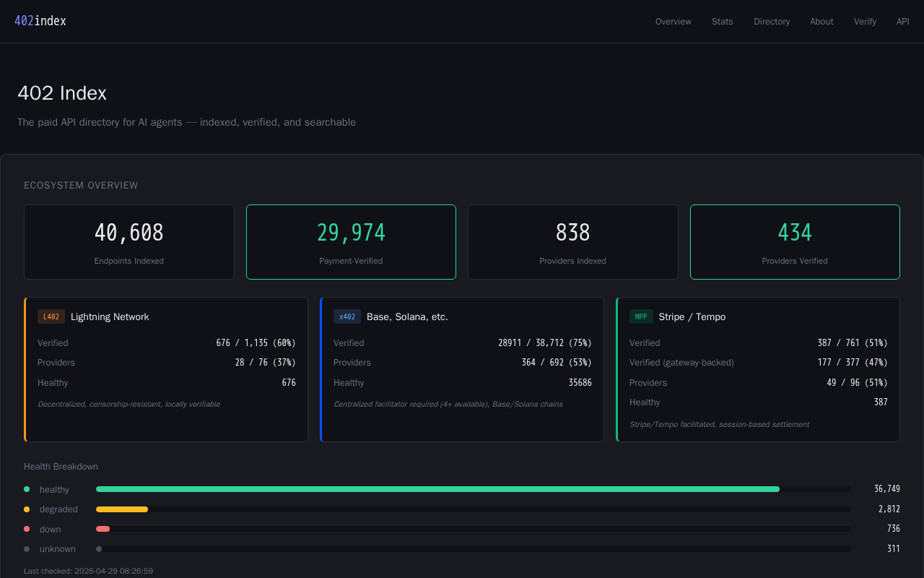924x578 pixels.
Task: Click the 402index logo
Action: 40,21
